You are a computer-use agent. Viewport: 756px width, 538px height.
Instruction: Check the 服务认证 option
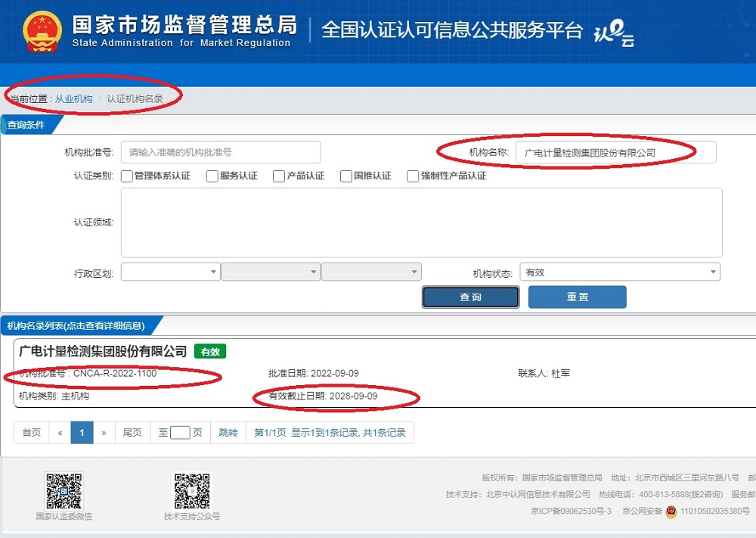tap(212, 176)
